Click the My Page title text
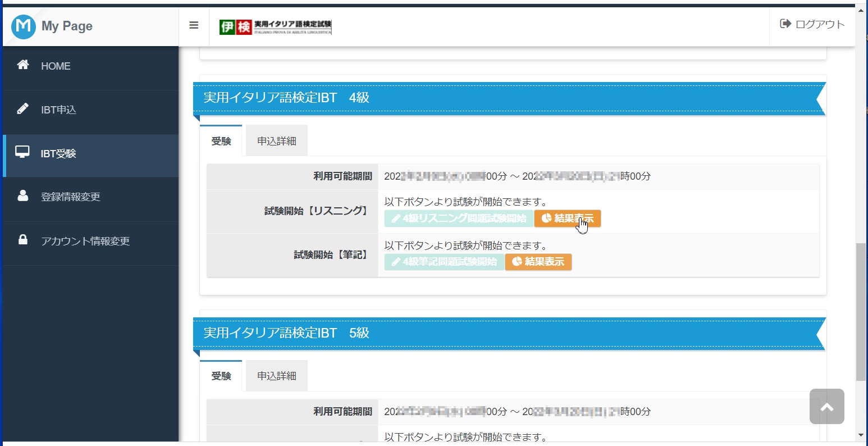Viewport: 868px width, 446px height. [x=67, y=26]
